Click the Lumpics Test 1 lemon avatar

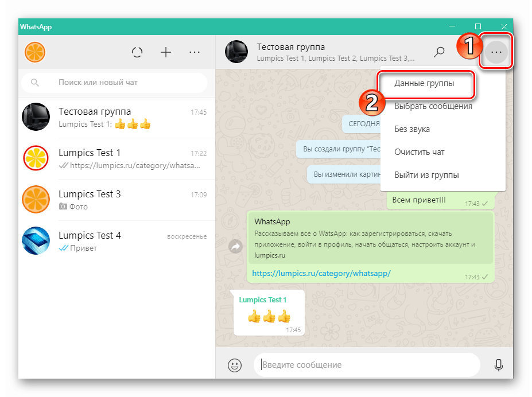click(x=36, y=158)
